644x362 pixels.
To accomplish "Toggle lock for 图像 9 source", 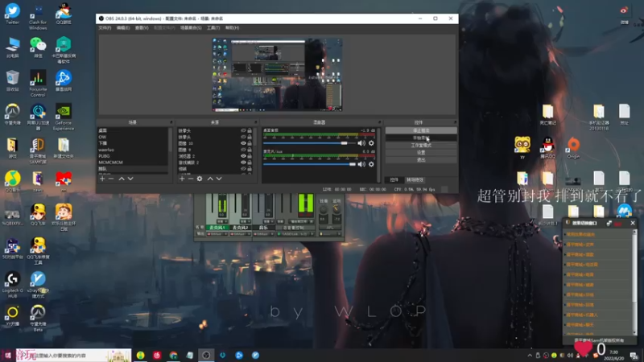I will (250, 150).
